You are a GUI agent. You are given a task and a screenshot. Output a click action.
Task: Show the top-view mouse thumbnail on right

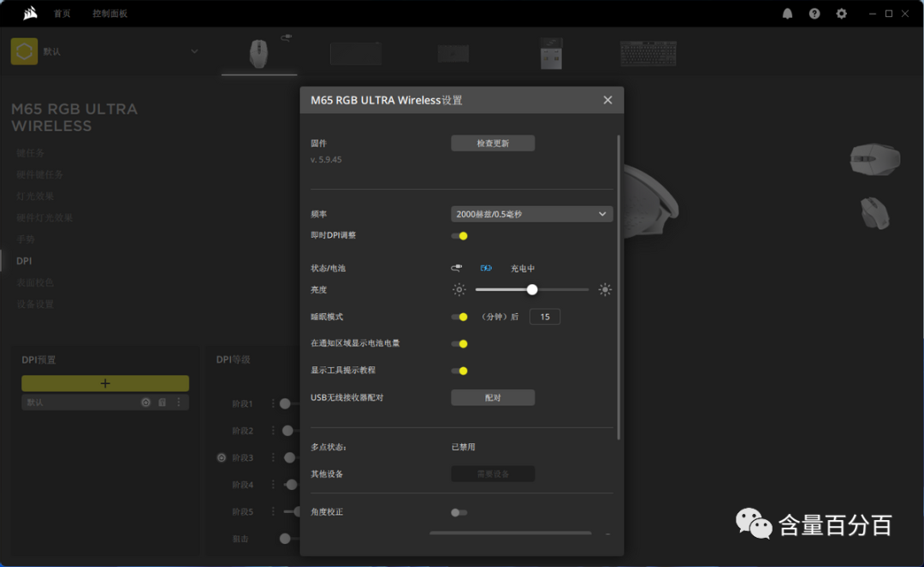[x=875, y=159]
